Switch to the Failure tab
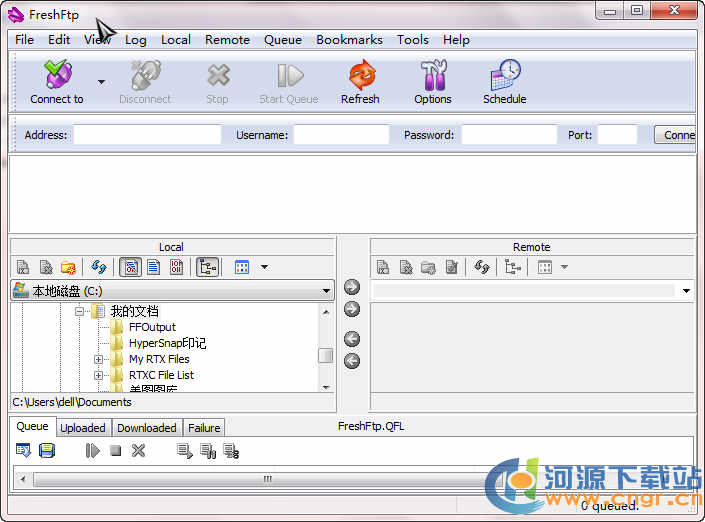 click(x=204, y=428)
